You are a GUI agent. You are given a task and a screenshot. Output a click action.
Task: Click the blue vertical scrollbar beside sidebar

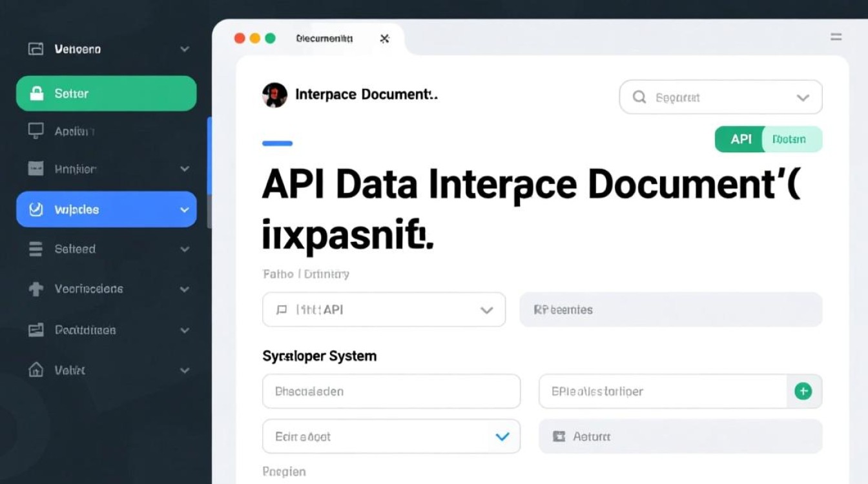click(209, 155)
